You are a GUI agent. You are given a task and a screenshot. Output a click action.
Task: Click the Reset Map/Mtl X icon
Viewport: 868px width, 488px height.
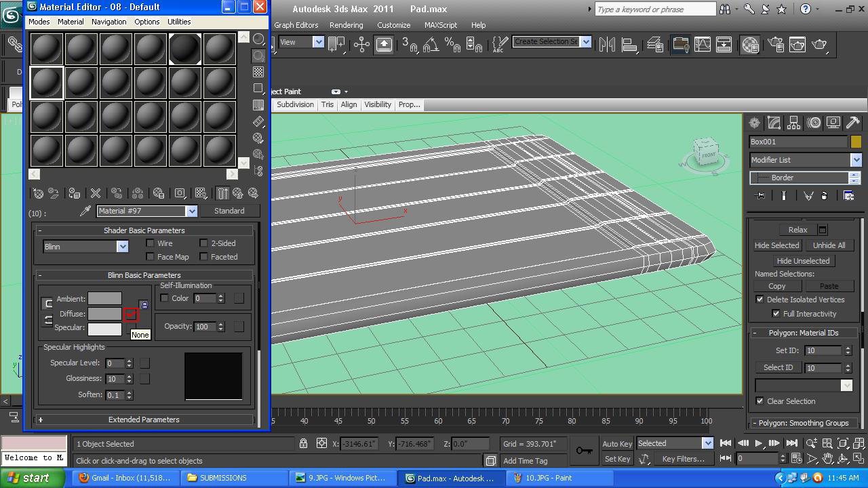pos(96,194)
